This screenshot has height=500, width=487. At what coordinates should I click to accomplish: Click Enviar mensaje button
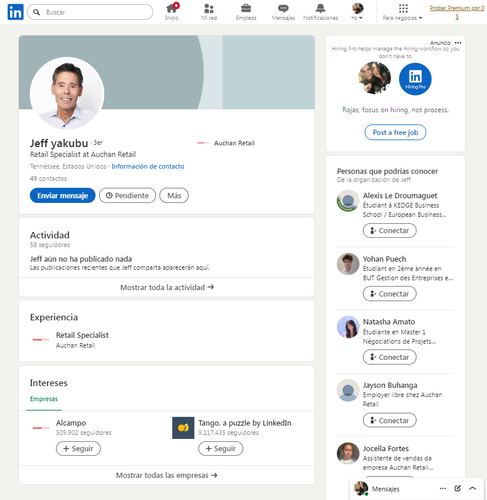[x=62, y=195]
